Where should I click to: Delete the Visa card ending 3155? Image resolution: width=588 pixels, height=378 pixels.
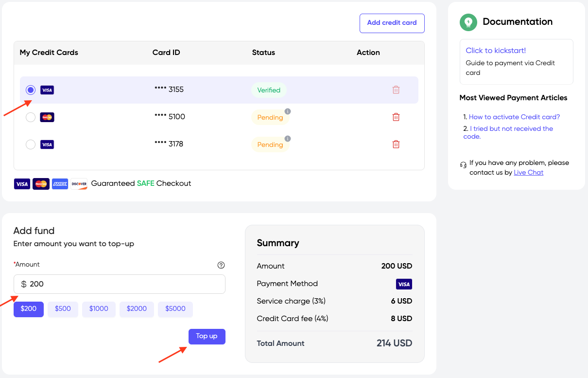396,90
